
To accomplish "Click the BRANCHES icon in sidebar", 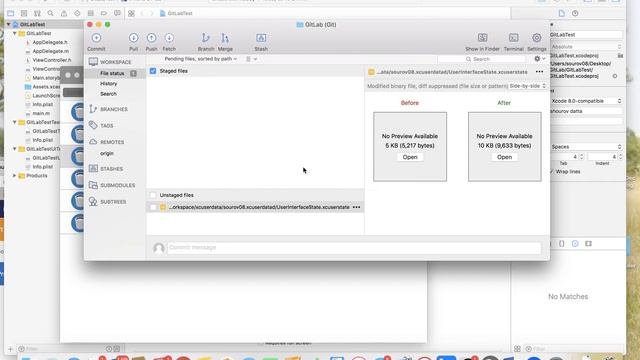I will [x=93, y=109].
